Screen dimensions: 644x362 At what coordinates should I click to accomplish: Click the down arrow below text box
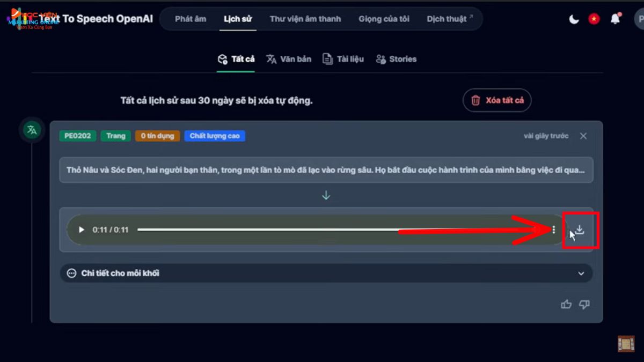326,196
